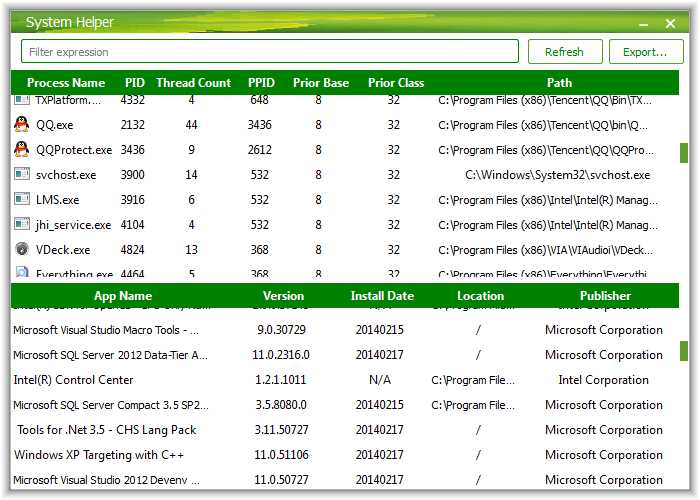This screenshot has height=500, width=700.
Task: Sort by Location column header
Action: click(480, 296)
